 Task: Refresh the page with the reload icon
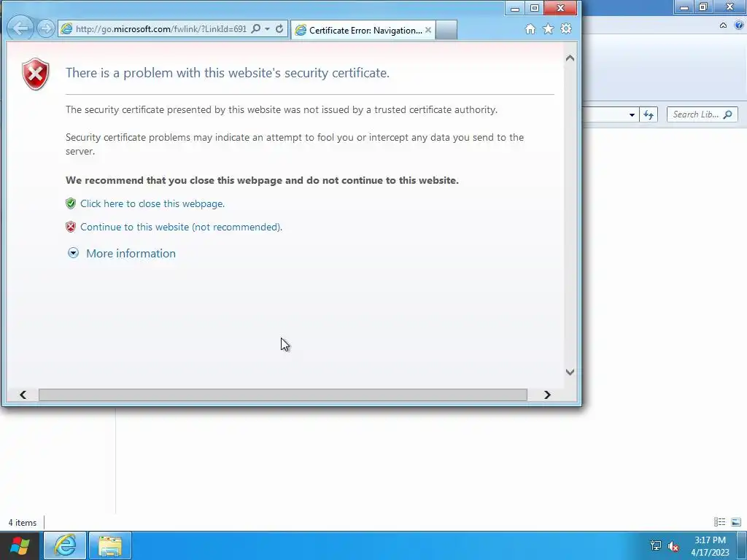click(279, 28)
